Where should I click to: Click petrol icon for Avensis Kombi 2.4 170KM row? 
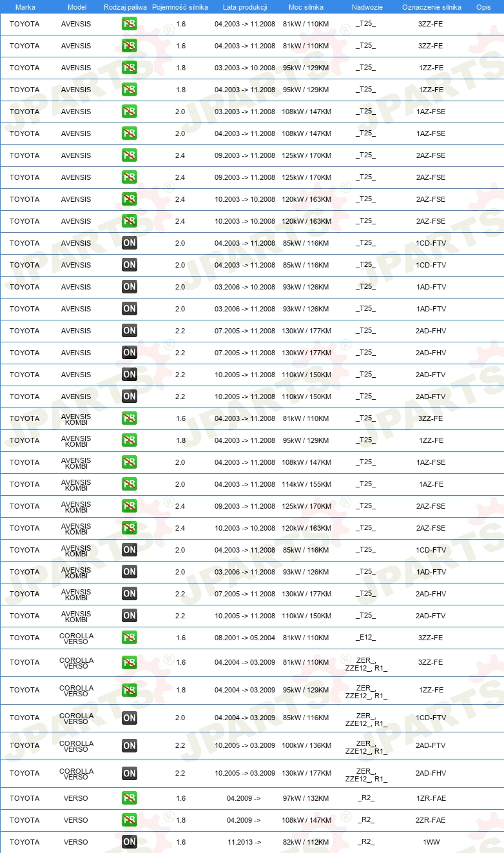point(130,506)
